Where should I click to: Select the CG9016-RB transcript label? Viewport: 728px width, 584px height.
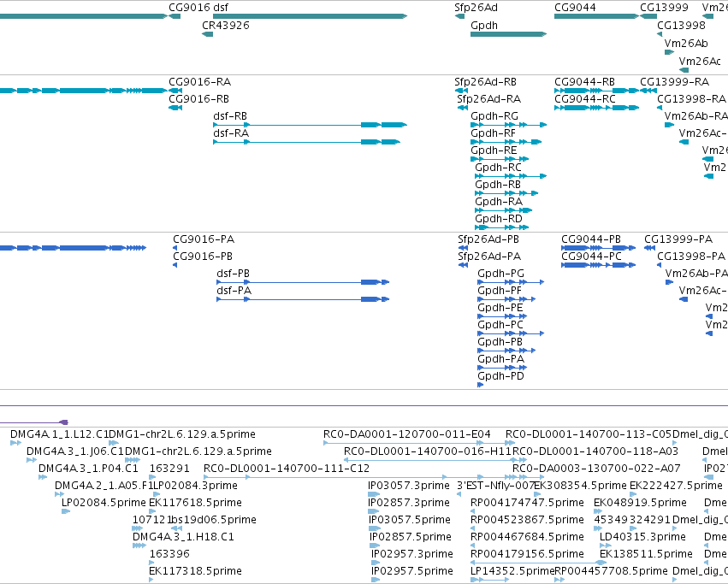point(198,99)
